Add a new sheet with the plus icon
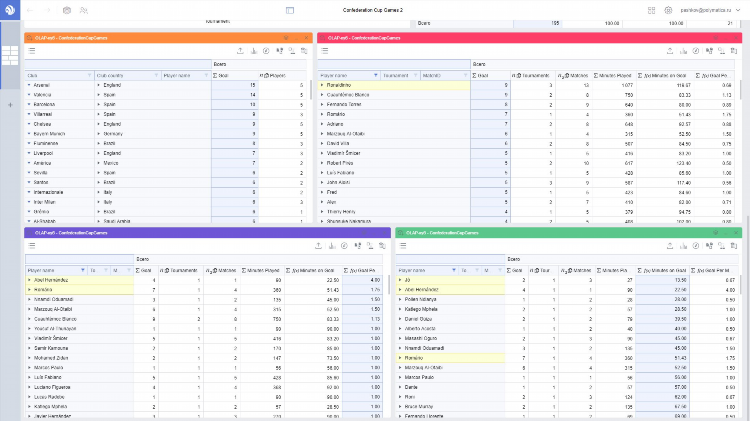 pyautogui.click(x=10, y=104)
